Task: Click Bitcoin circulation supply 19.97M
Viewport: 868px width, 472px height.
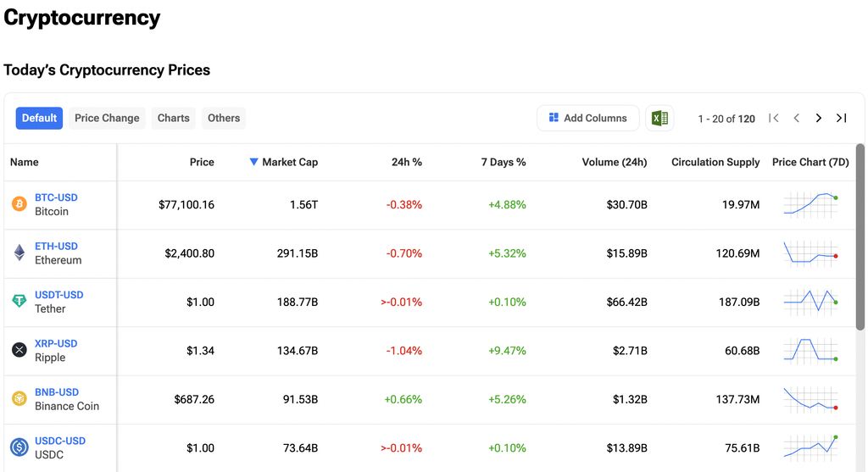Action: [x=741, y=205]
